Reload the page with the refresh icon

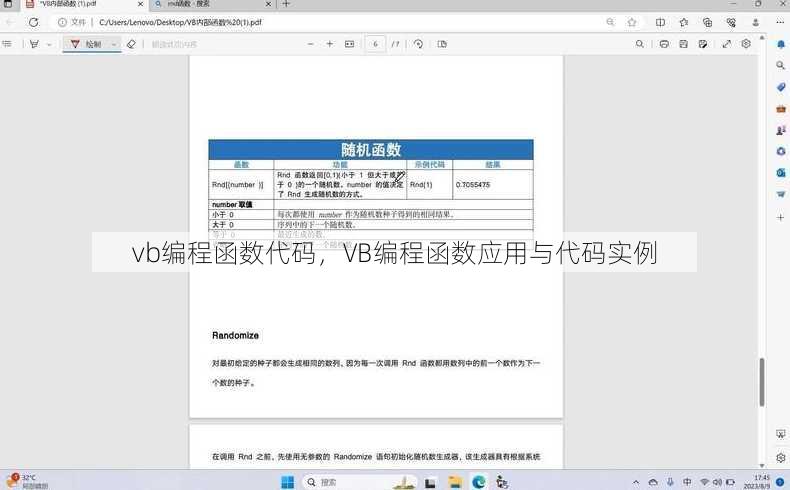pos(33,22)
